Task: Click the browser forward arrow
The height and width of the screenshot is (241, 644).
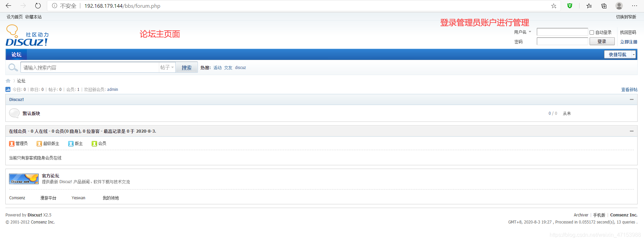Action: pos(23,6)
